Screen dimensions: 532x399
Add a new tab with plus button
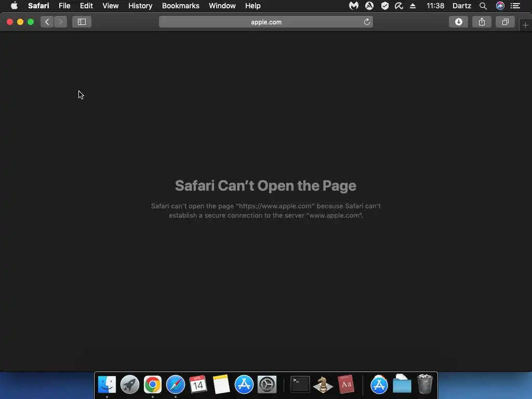pos(525,25)
